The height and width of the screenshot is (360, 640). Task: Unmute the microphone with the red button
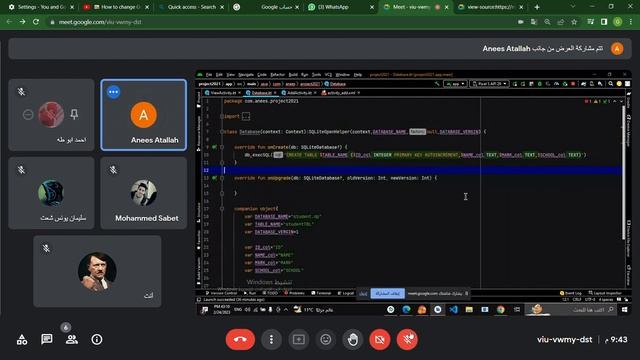407,339
